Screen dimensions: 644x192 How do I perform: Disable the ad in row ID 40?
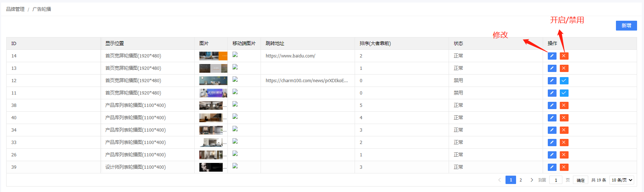(x=564, y=118)
